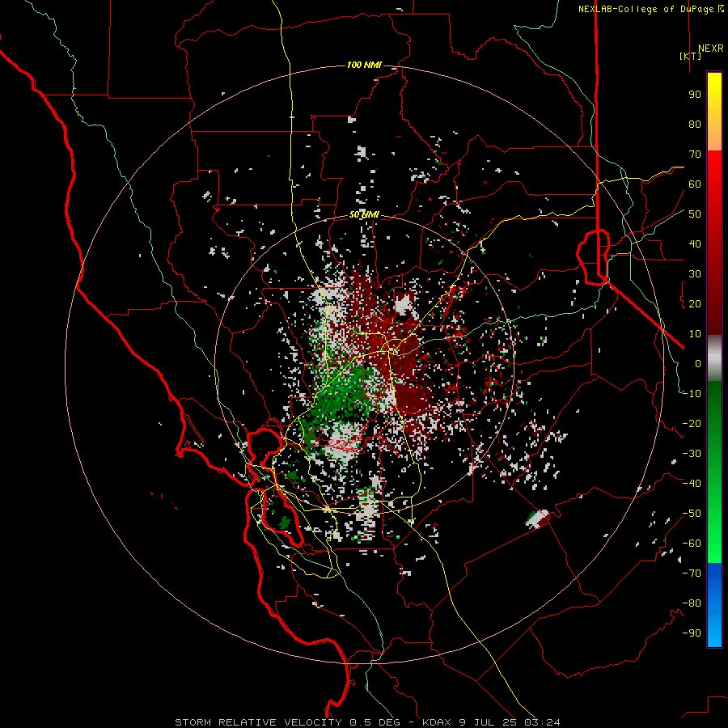Click the positive 40 scale value
The width and height of the screenshot is (728, 728).
coord(695,243)
